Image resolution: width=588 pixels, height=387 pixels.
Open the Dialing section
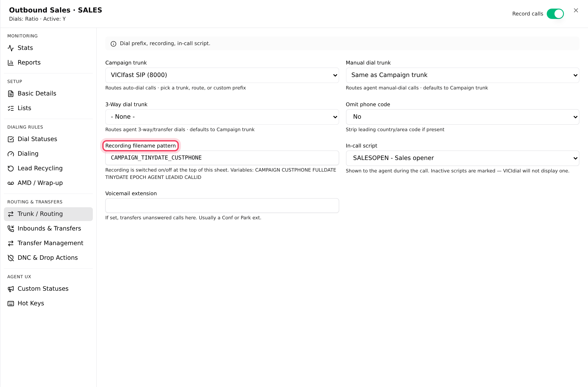tap(48, 154)
